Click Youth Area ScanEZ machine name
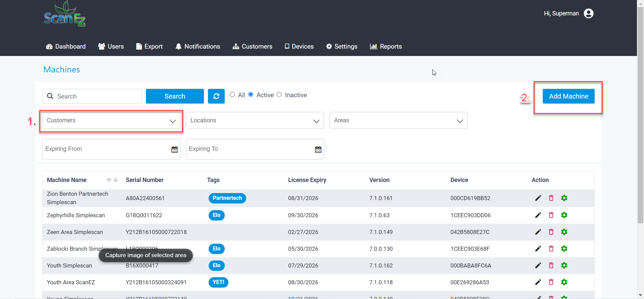644x299 pixels. (x=71, y=282)
